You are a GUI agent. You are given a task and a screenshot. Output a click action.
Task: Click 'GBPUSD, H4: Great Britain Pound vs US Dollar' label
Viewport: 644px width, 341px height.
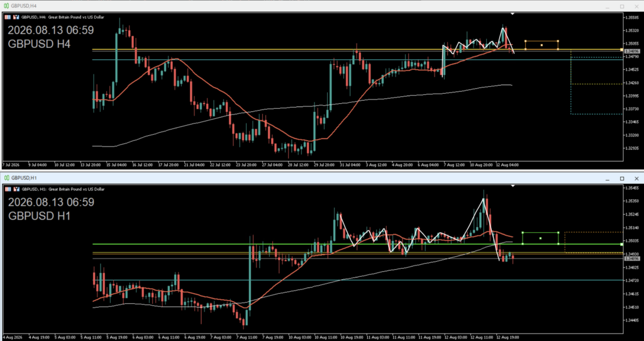click(x=62, y=17)
